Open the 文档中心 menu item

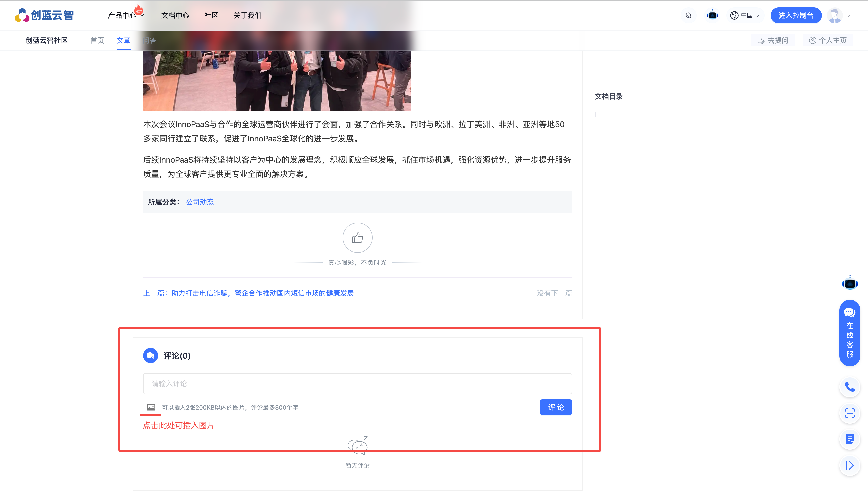(x=175, y=16)
